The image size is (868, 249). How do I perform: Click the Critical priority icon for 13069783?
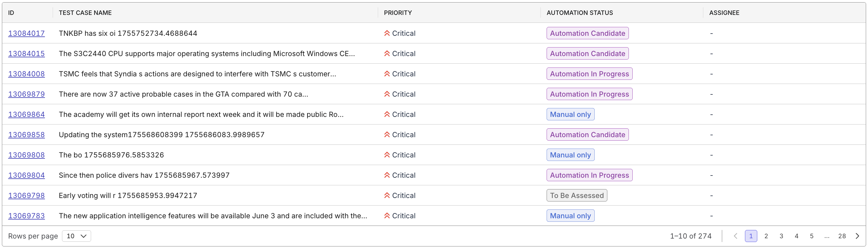(387, 216)
